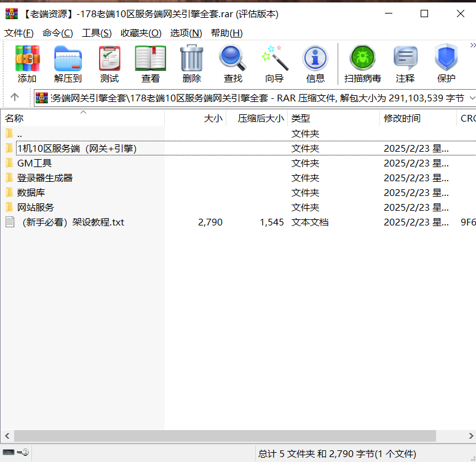Image resolution: width=476 pixels, height=462 pixels.
Task: Close the WinRAR window
Action: [461, 14]
